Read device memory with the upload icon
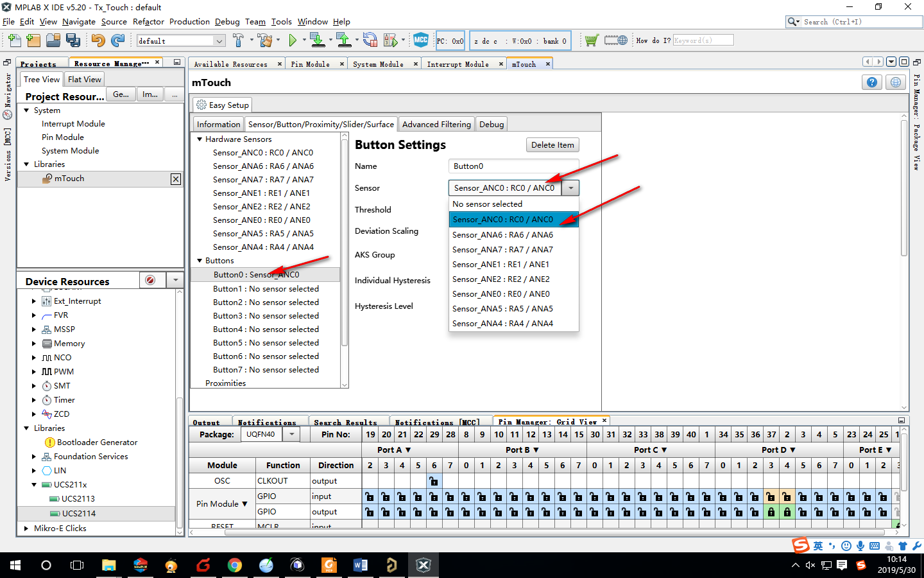 pyautogui.click(x=344, y=40)
